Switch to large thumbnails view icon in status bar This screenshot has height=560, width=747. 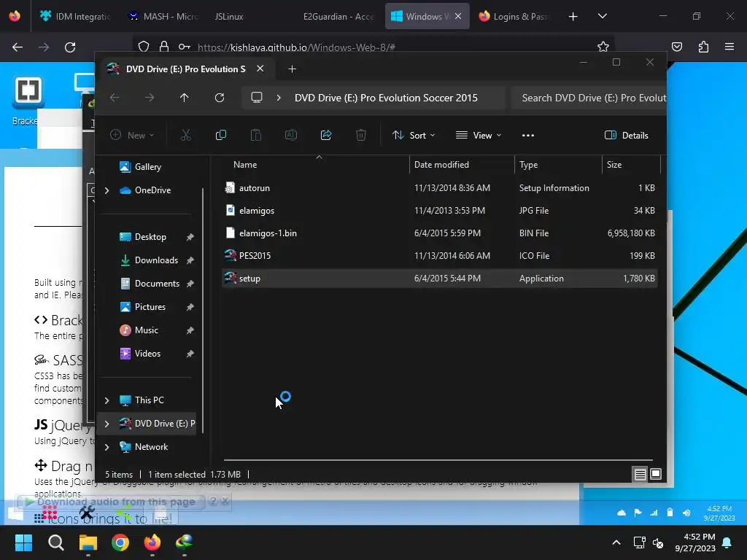[656, 474]
